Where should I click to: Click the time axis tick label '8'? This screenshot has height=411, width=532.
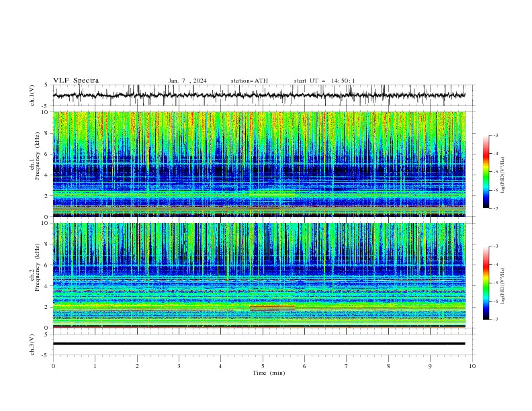point(388,366)
